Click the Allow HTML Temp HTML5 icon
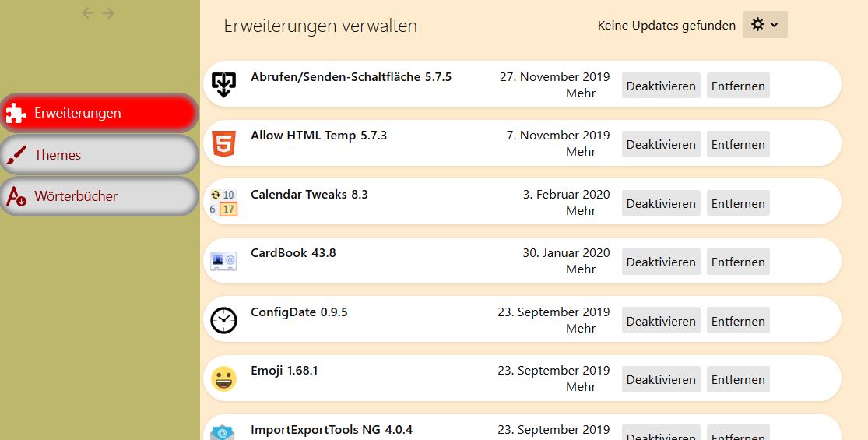This screenshot has width=868, height=440. point(223,144)
